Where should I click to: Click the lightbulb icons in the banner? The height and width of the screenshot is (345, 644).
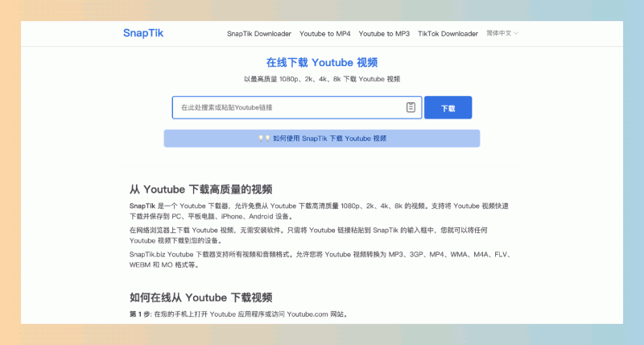(x=264, y=139)
